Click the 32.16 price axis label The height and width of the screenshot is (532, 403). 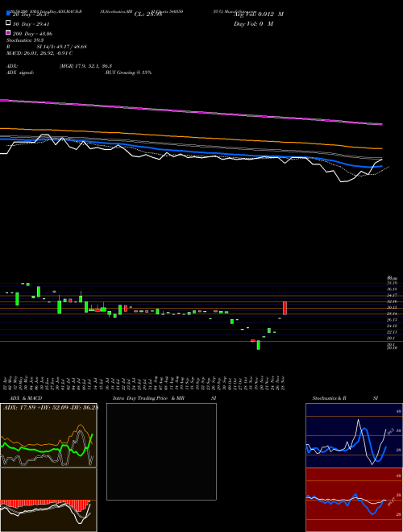click(x=392, y=301)
